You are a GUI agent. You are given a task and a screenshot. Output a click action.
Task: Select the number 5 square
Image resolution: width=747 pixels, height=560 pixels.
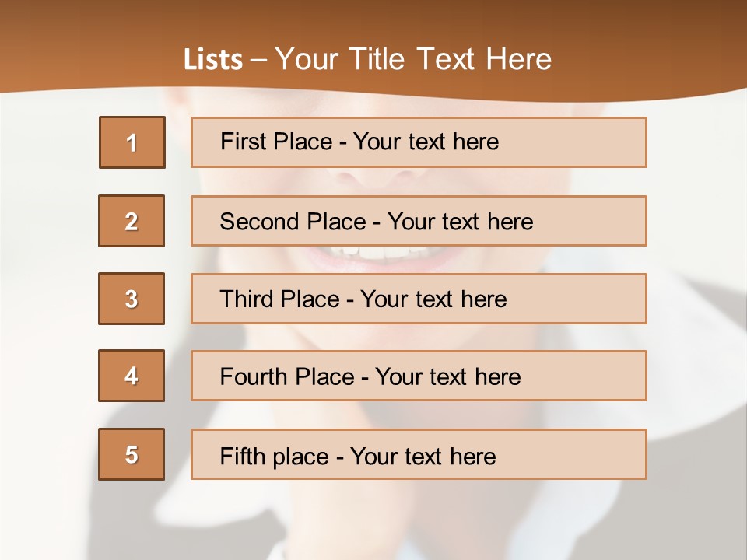(132, 454)
